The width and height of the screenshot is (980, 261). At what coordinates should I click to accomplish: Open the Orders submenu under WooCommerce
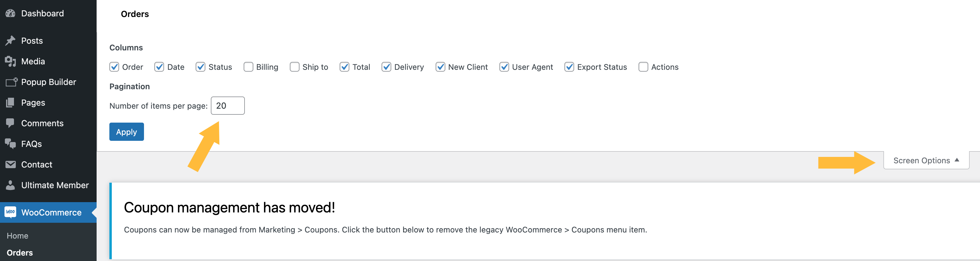click(x=20, y=253)
